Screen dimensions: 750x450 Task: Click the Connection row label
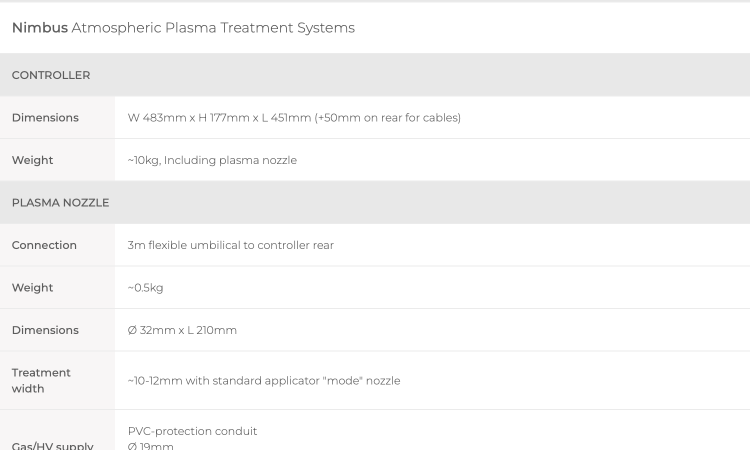coord(44,245)
